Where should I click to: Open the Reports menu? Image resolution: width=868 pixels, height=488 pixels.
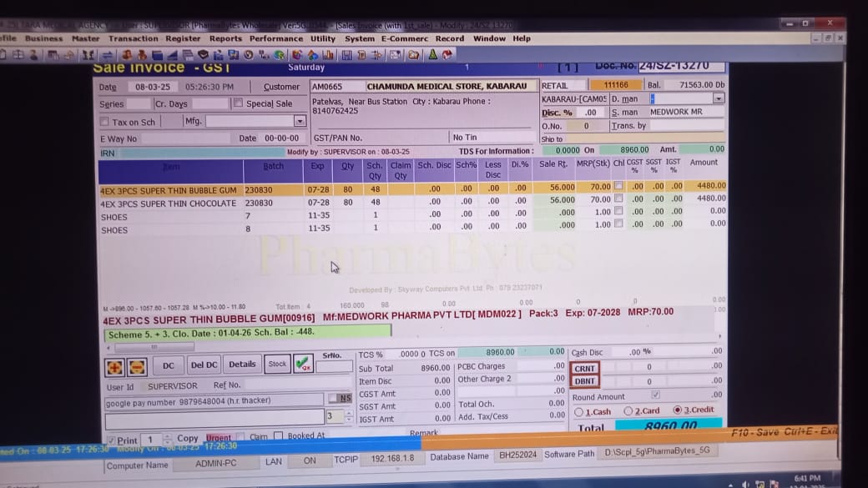click(x=225, y=38)
